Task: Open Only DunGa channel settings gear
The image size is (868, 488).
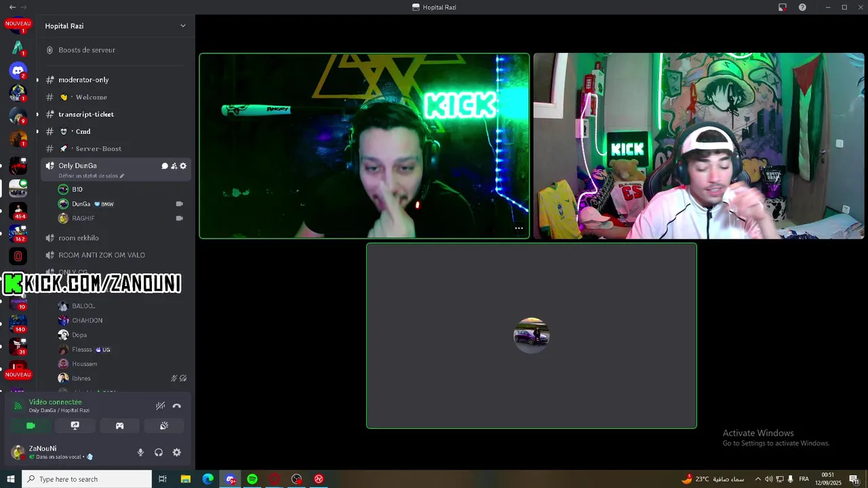Action: click(x=183, y=166)
